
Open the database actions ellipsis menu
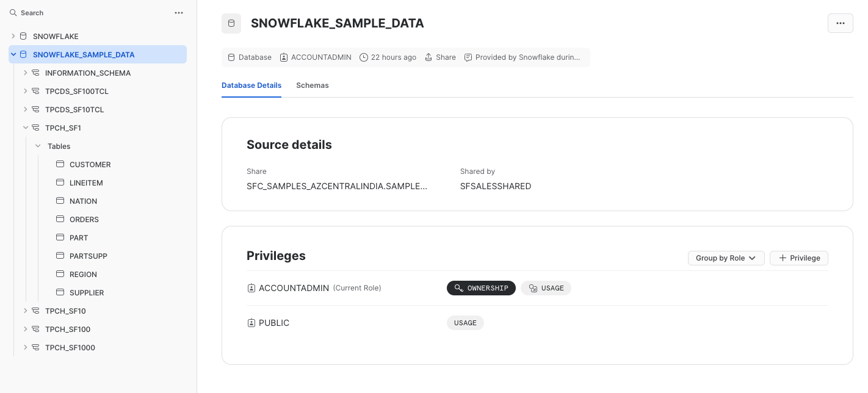click(841, 23)
